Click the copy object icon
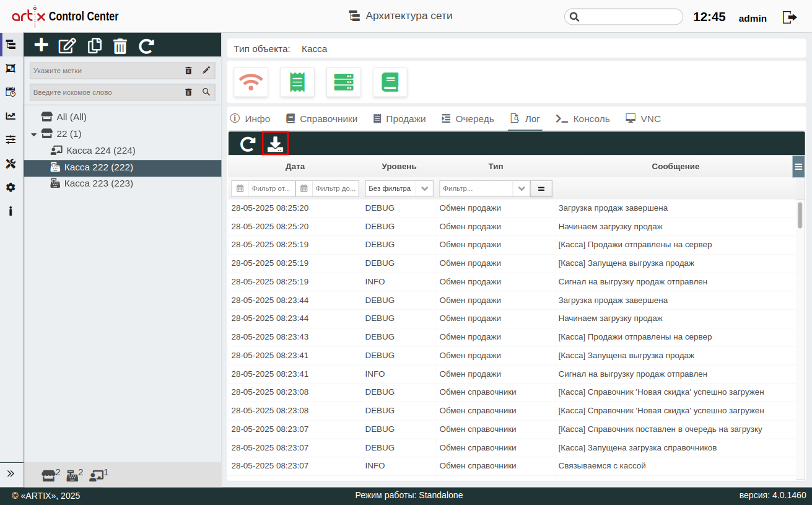Viewport: 812px width, 505px height. (x=95, y=45)
